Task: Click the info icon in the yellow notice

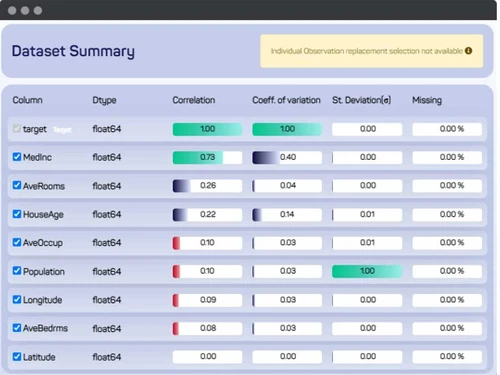Action: 468,51
